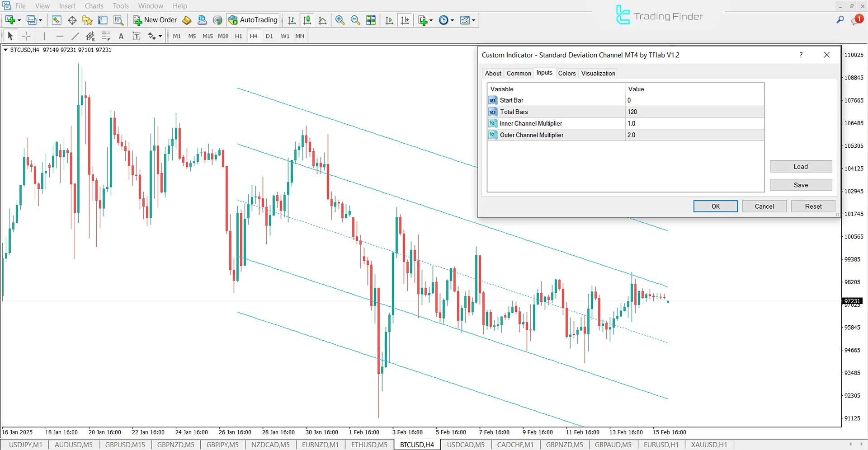Open the Navigator panel

87,20
